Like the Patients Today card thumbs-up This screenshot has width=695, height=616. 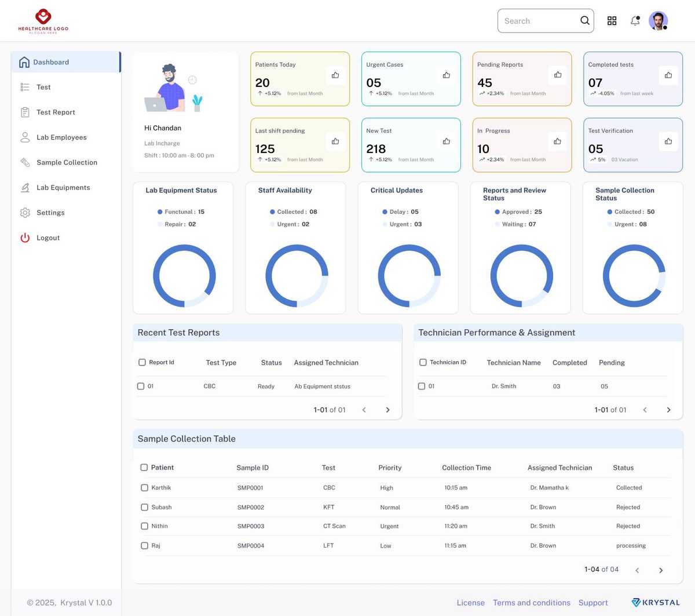click(335, 75)
